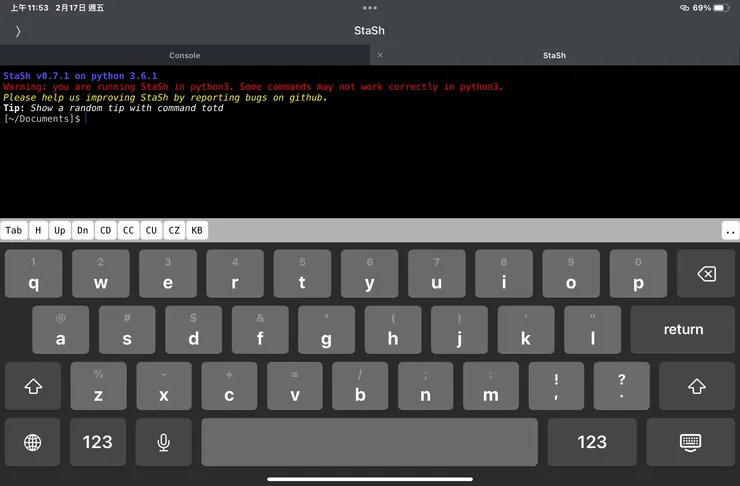Tap the t key
The height and width of the screenshot is (486, 740).
(302, 274)
